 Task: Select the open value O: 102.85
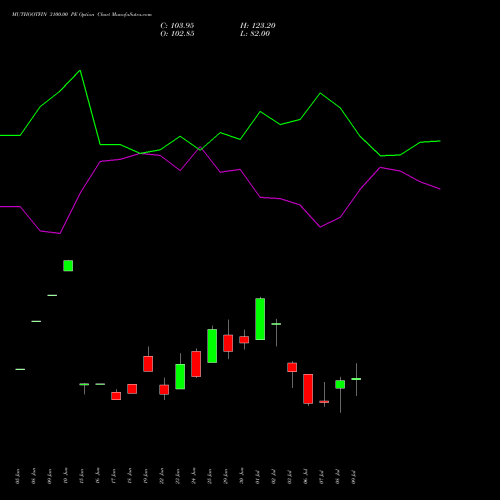click(177, 34)
